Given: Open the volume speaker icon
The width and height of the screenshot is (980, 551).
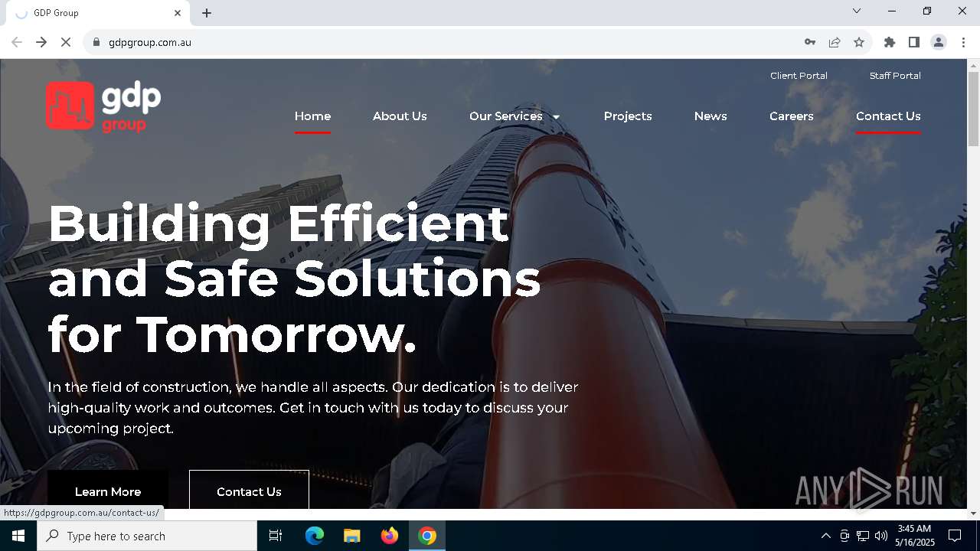Looking at the screenshot, I should [881, 536].
